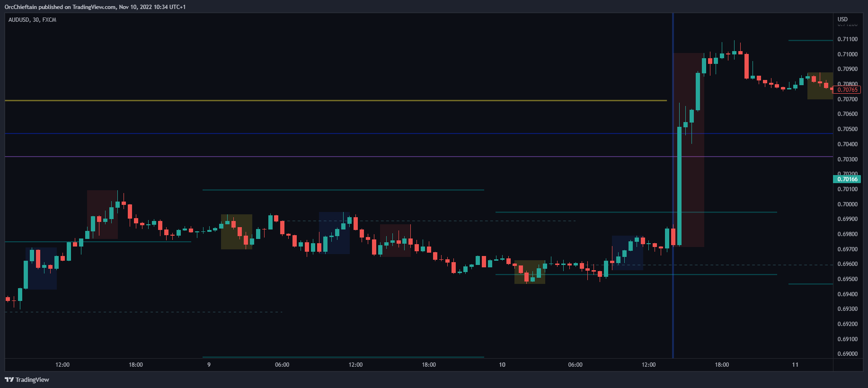Click the red 0.70765 price tag
Image resolution: width=868 pixels, height=388 pixels.
pyautogui.click(x=847, y=90)
